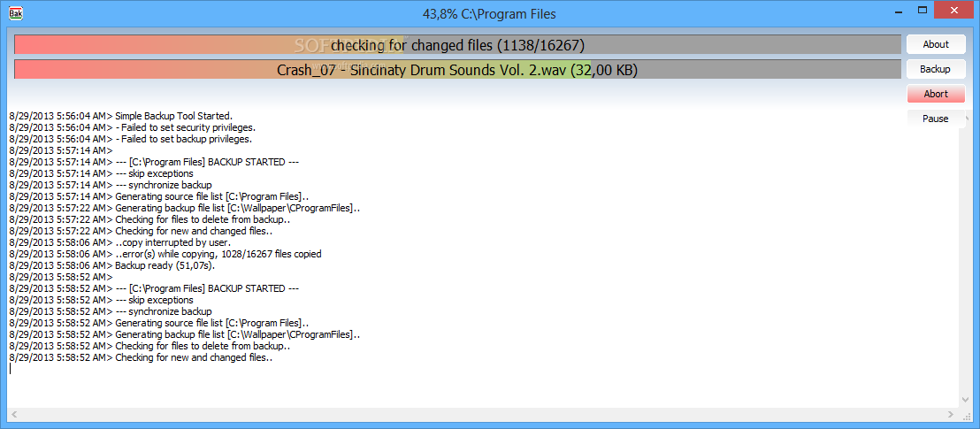This screenshot has width=980, height=429.
Task: Click the window title '43,8% C:\Program Files'
Action: pos(489,14)
